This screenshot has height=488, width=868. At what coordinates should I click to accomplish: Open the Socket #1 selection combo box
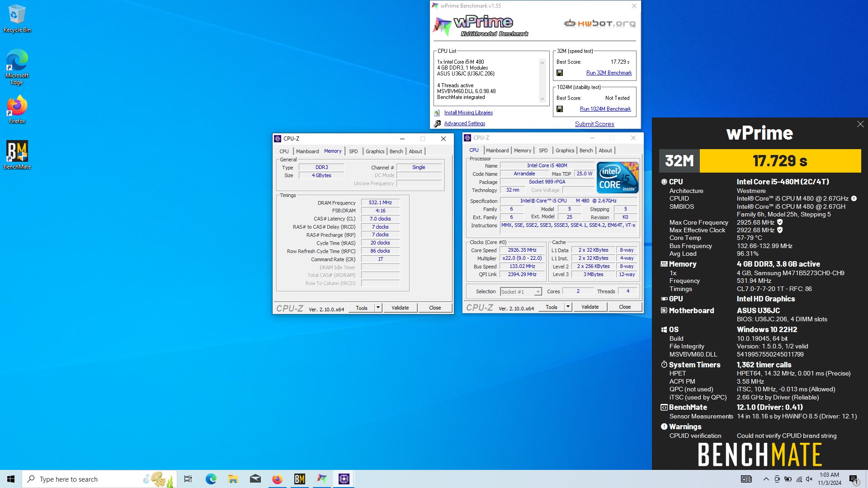[x=521, y=292]
